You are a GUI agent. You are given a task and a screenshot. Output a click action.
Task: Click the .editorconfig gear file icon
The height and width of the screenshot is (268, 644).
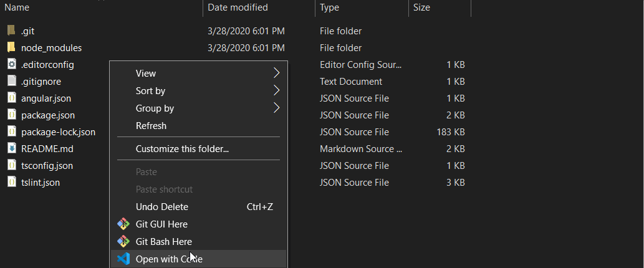11,64
